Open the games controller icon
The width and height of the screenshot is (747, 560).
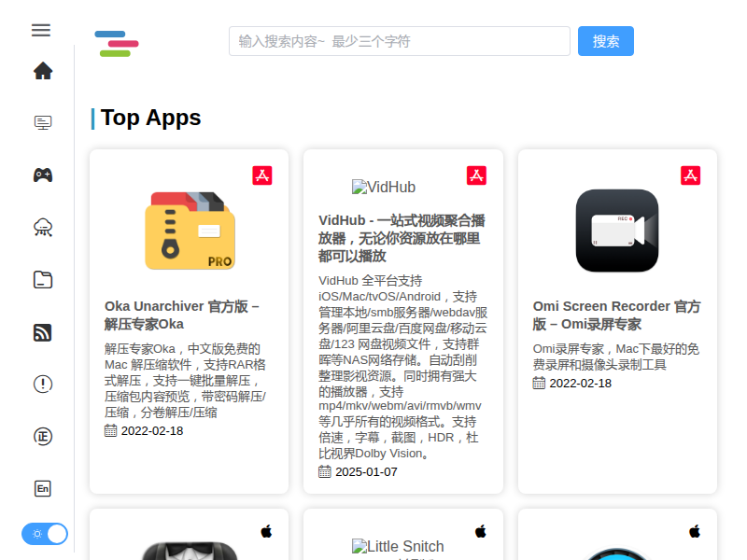point(43,175)
